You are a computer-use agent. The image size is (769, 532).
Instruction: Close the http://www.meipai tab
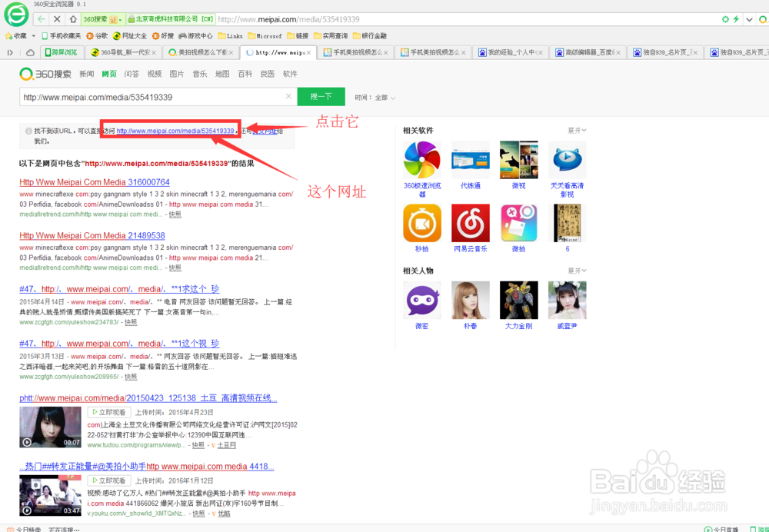pos(308,52)
